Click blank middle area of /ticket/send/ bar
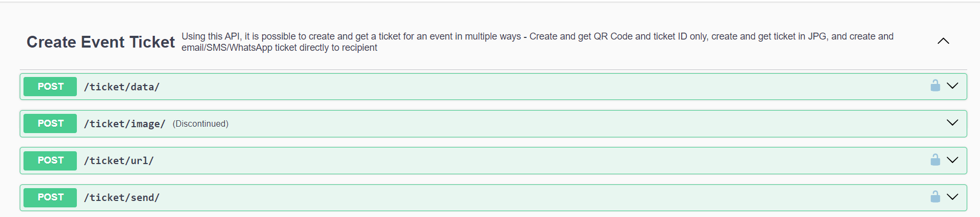The image size is (980, 217). pos(534,197)
